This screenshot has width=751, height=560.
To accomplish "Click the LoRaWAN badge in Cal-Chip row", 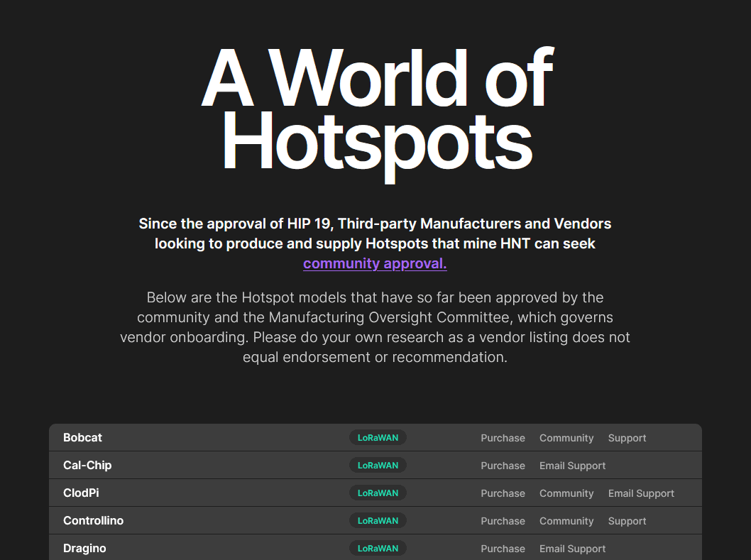I will (378, 465).
